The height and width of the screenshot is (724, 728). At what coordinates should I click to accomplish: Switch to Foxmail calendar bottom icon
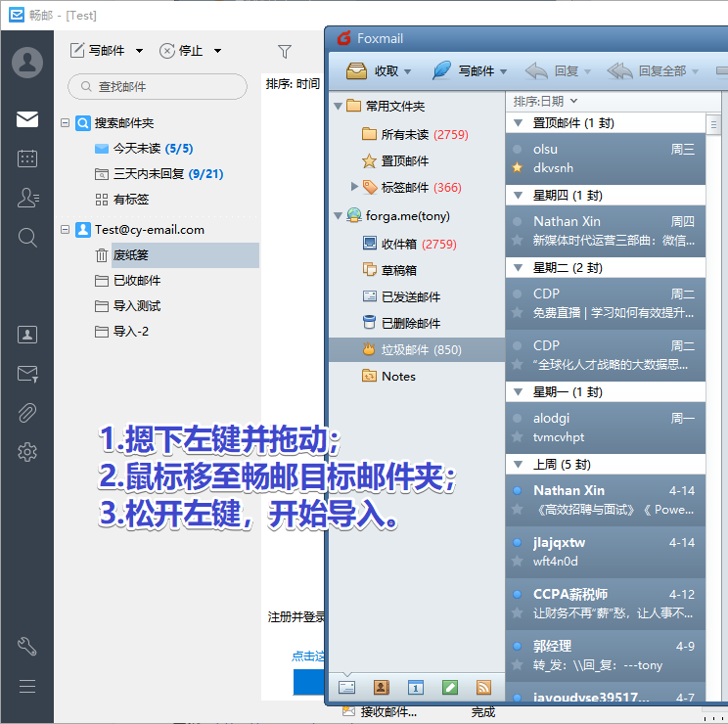[416, 687]
